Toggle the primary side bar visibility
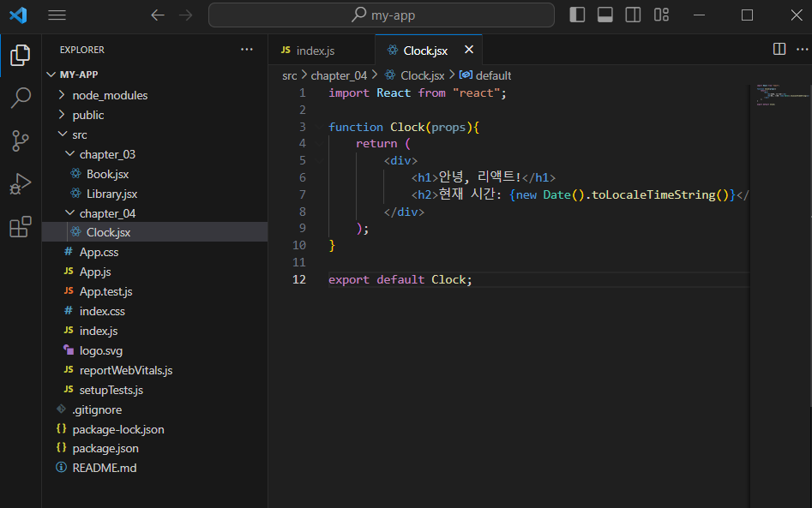The image size is (812, 508). coord(577,15)
